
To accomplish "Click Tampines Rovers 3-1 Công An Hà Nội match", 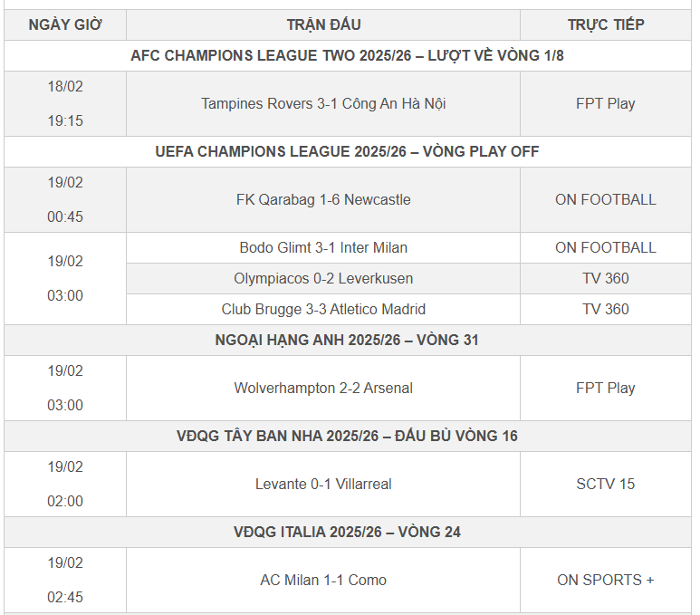I will [x=323, y=103].
